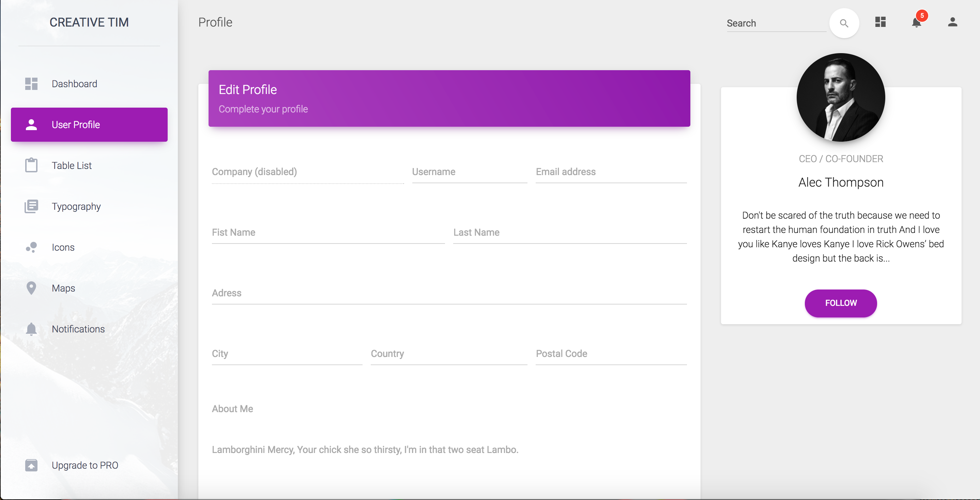980x500 pixels.
Task: Open the dashboard grid icon in header
Action: pyautogui.click(x=880, y=22)
